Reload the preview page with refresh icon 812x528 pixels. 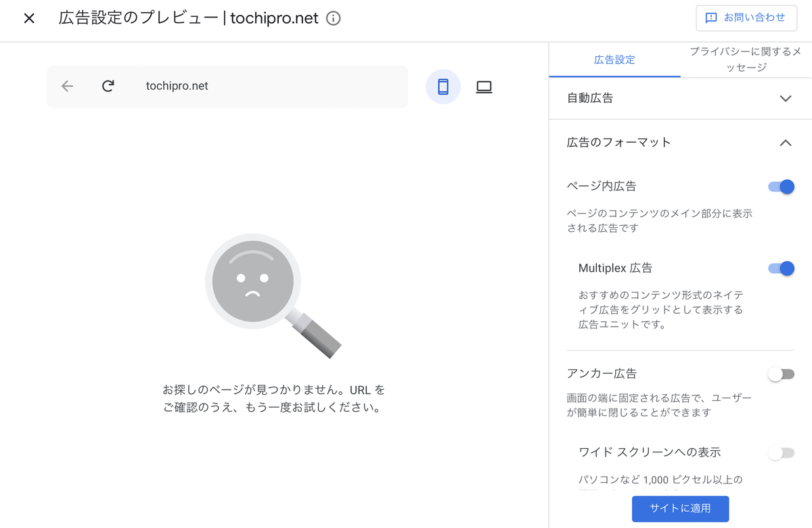108,86
